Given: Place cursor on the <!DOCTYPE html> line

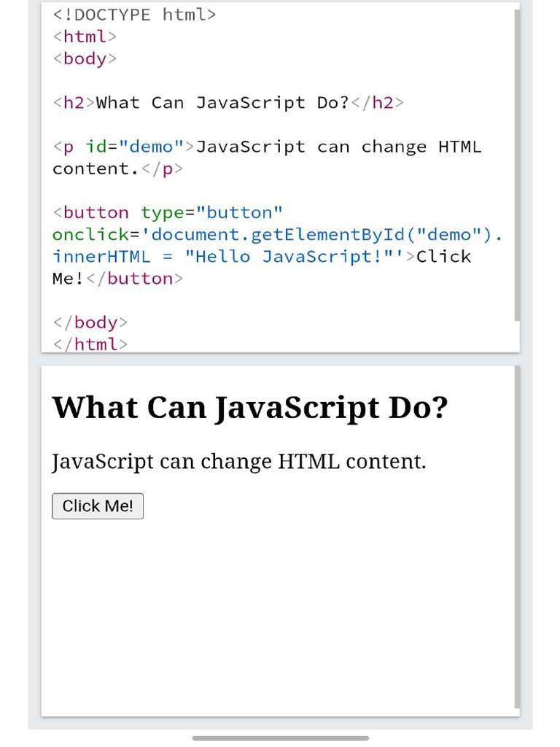Looking at the screenshot, I should tap(134, 15).
